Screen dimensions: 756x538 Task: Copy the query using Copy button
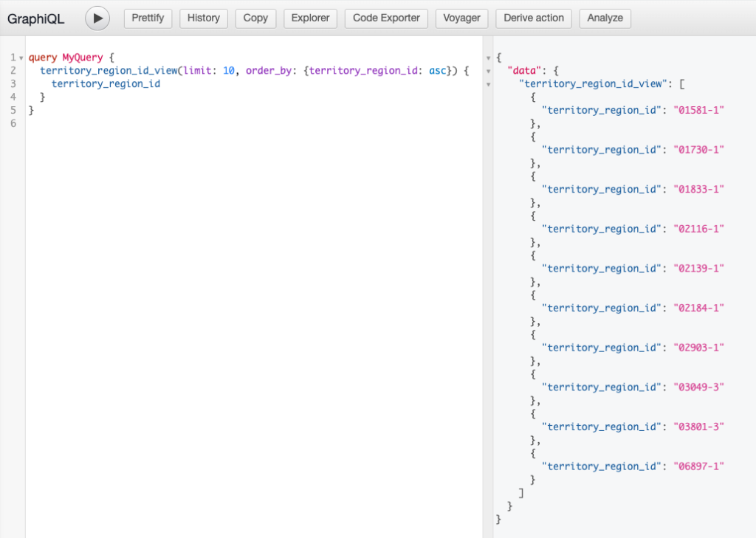coord(255,18)
